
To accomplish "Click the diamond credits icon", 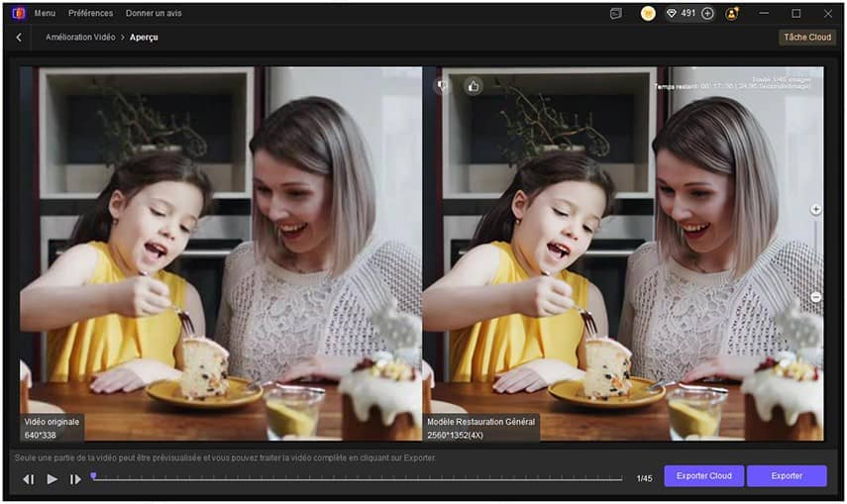I will point(672,14).
